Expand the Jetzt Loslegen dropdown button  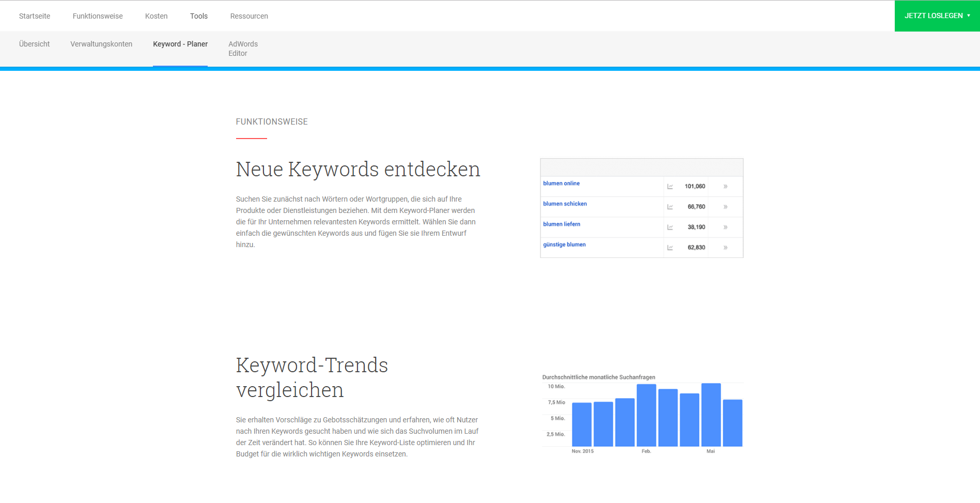(937, 16)
